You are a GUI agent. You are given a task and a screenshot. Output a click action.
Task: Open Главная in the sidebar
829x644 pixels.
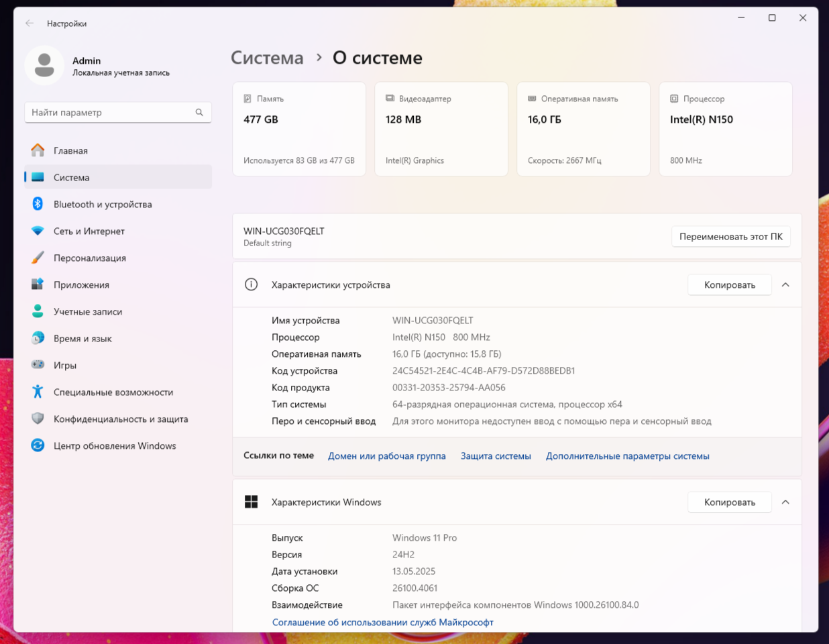[118, 150]
